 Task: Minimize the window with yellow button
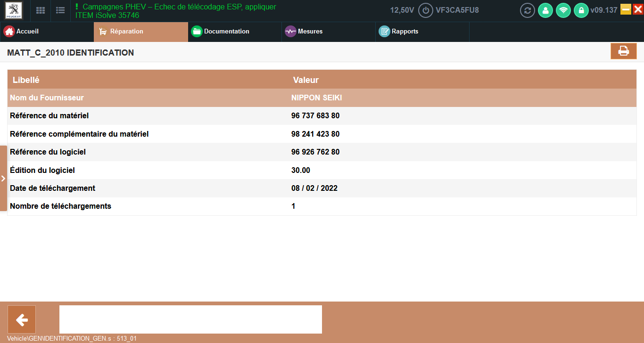(626, 9)
